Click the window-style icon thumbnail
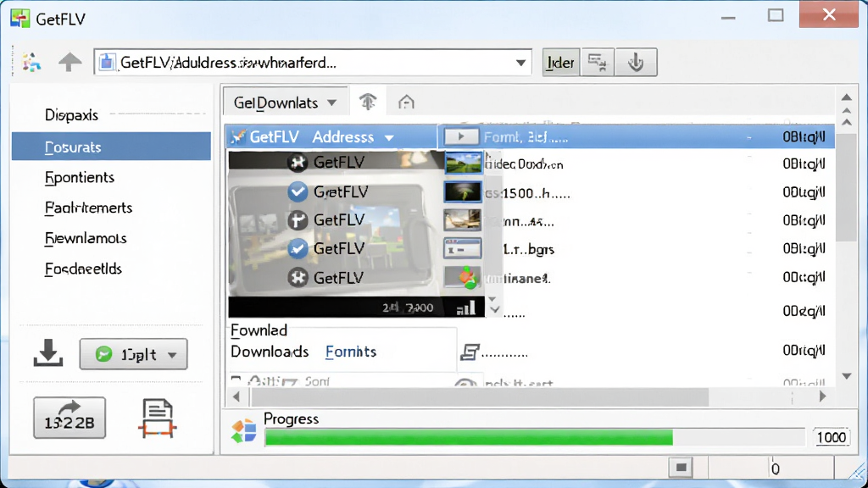Viewport: 868px width, 488px height. pyautogui.click(x=463, y=249)
